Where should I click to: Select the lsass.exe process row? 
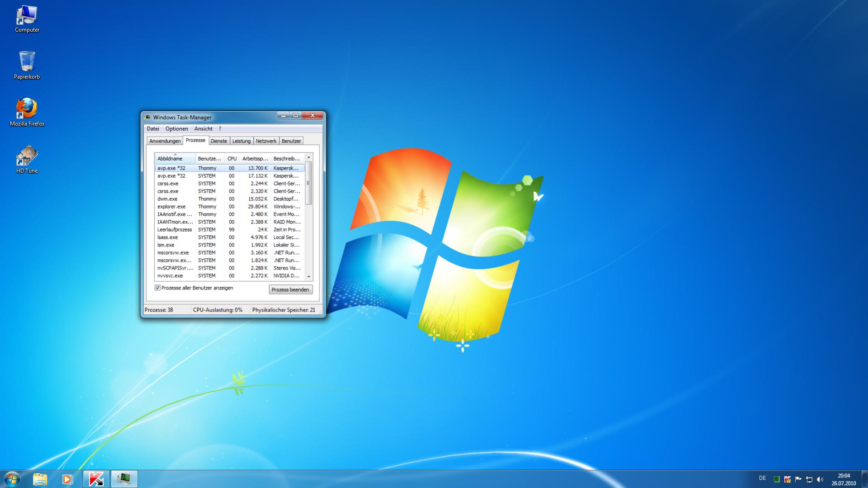click(230, 237)
